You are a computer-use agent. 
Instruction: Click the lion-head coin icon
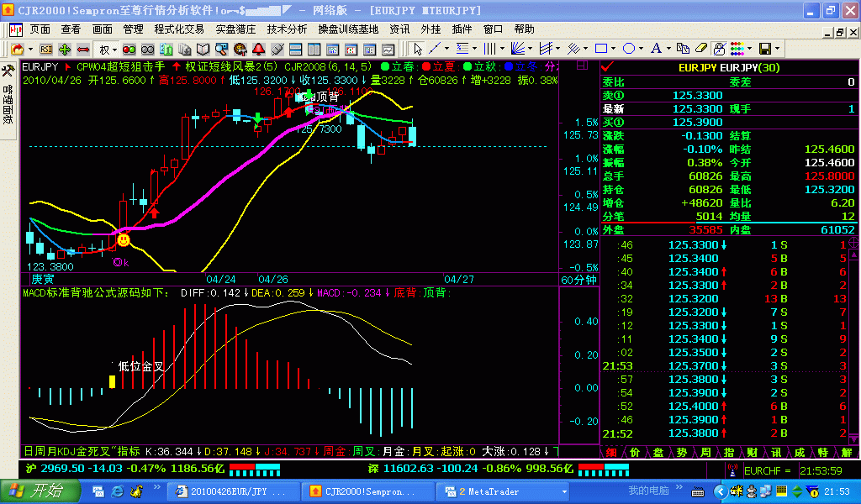(240, 50)
